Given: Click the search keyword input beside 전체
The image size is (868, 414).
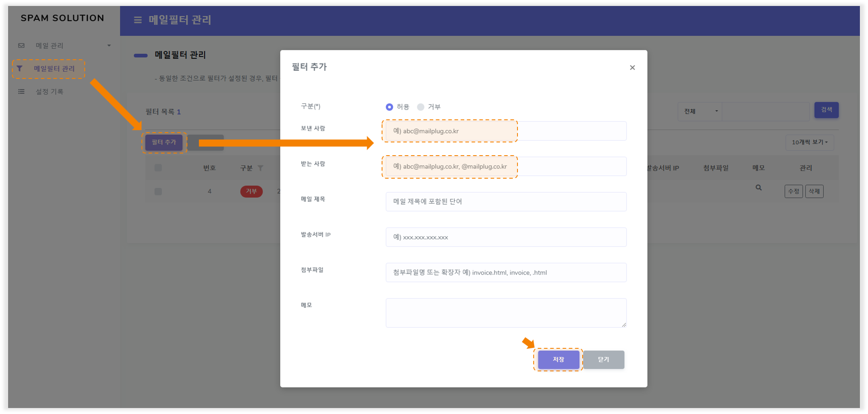Looking at the screenshot, I should [x=766, y=112].
